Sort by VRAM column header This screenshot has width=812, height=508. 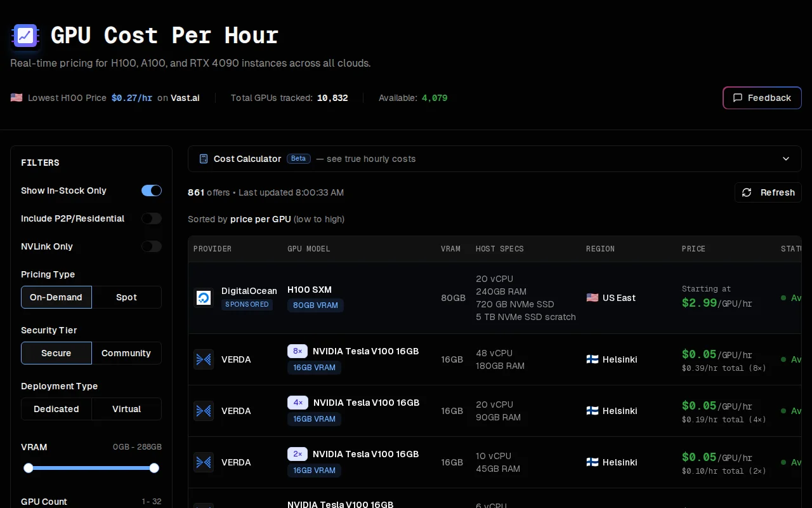coord(451,249)
